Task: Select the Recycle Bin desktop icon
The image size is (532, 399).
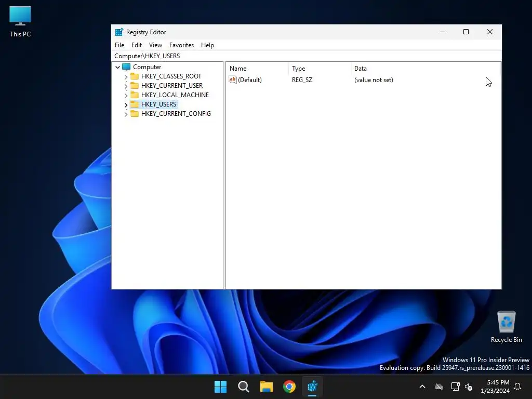Action: point(506,327)
